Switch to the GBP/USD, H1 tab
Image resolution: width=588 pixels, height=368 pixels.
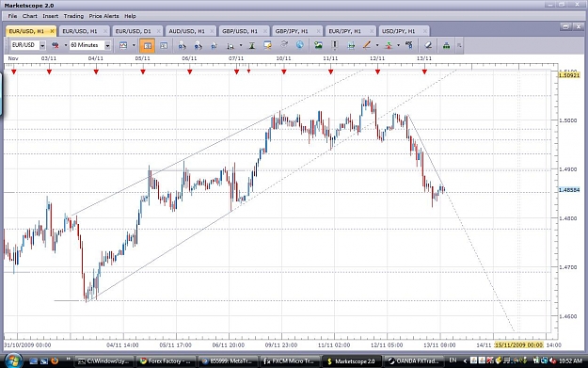coord(240,31)
